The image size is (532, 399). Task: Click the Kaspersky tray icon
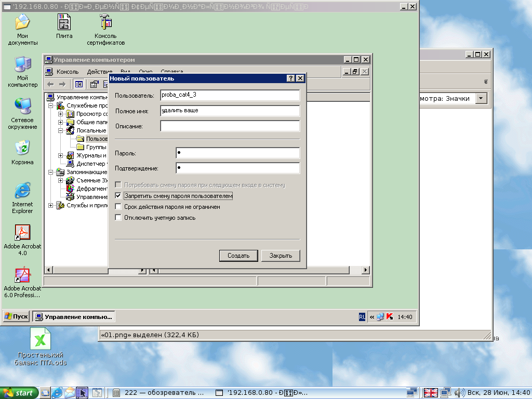389,317
